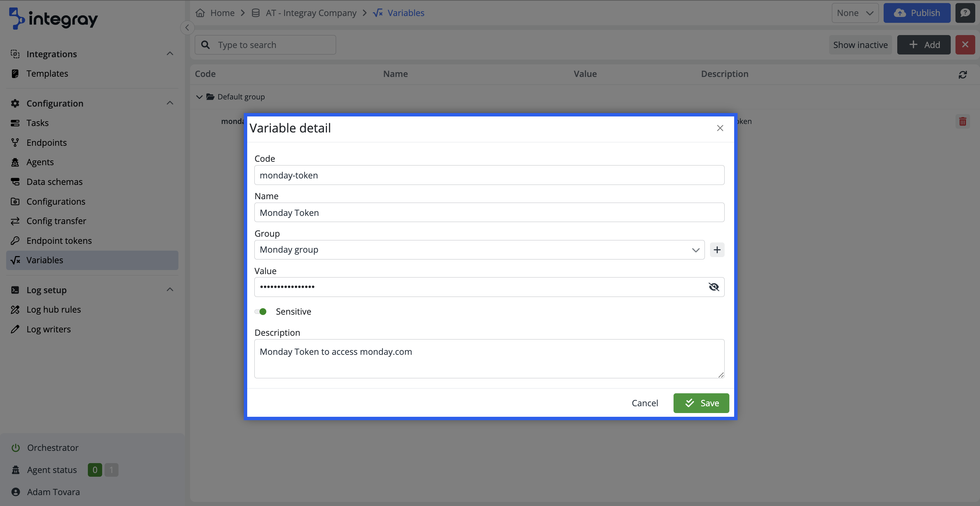Toggle the Show inactive button

(860, 45)
